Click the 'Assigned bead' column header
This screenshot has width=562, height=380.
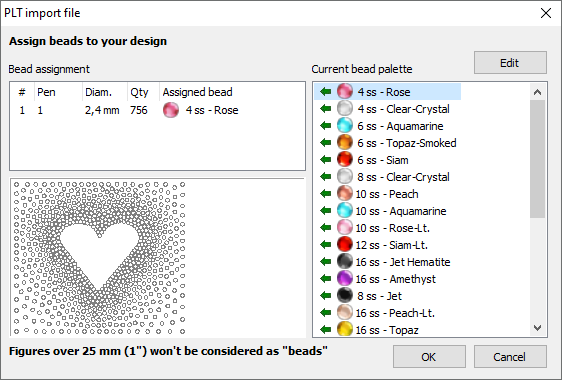[197, 92]
